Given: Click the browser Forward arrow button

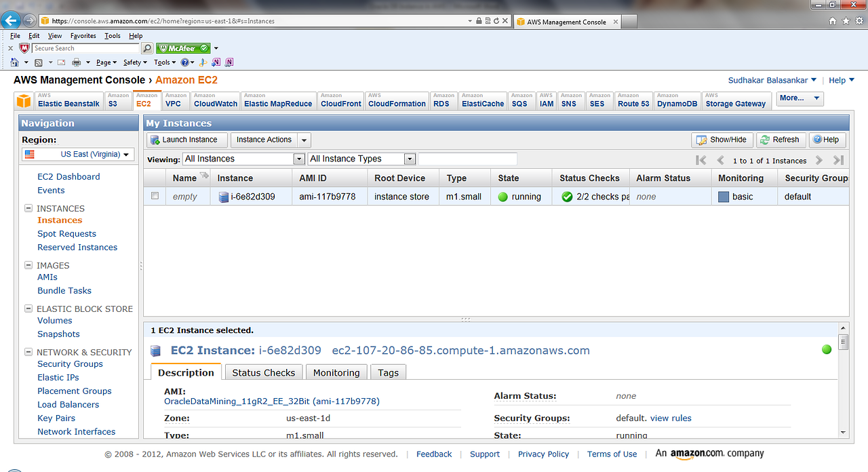Looking at the screenshot, I should [x=30, y=21].
